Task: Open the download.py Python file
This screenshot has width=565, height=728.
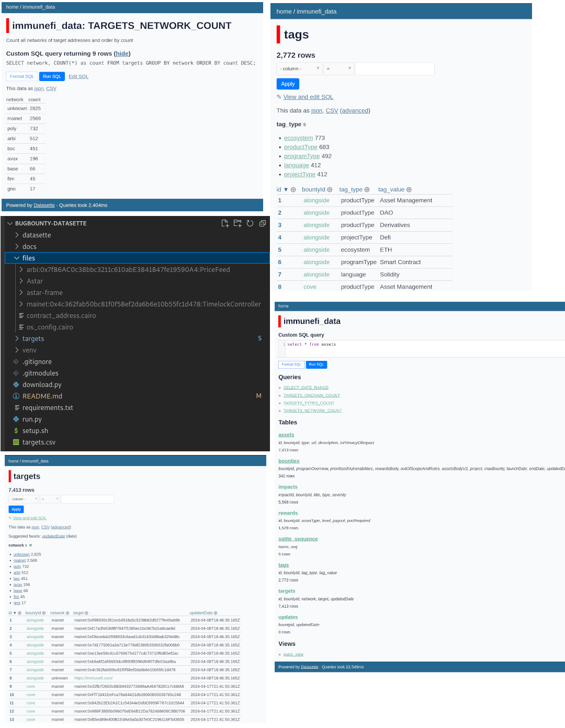Action: click(42, 385)
